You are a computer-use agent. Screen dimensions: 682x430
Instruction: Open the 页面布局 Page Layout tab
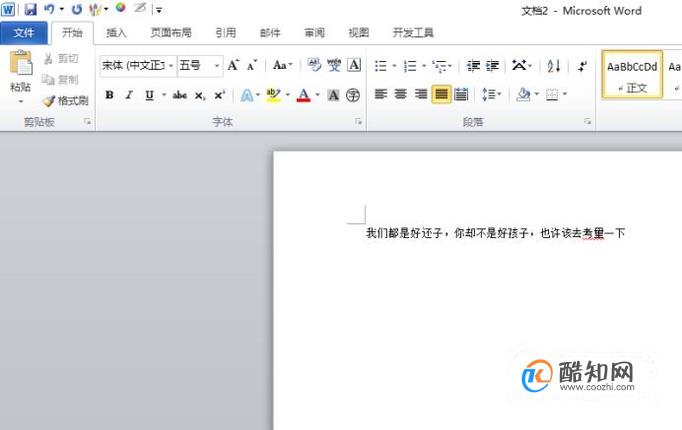pyautogui.click(x=171, y=33)
